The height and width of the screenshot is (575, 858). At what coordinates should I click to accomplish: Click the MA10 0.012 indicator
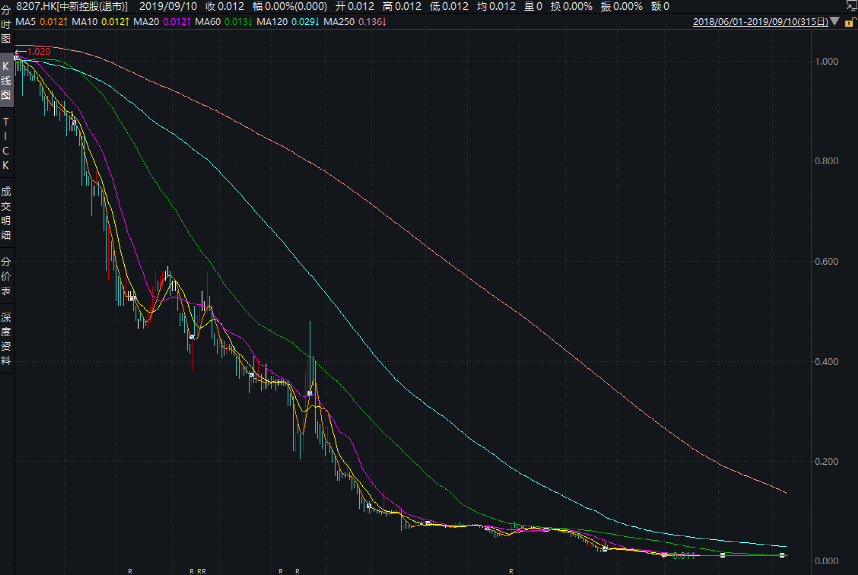100,22
